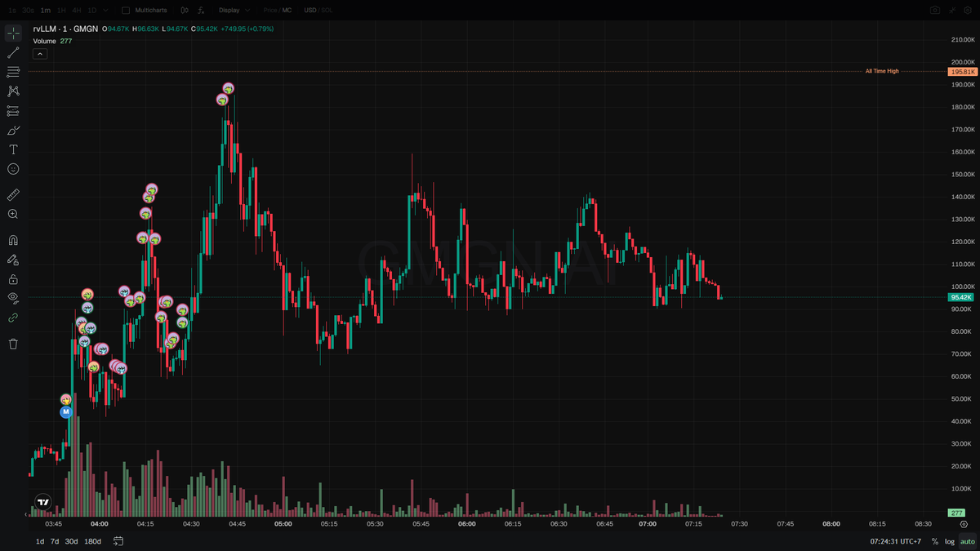Viewport: 980px width, 551px height.
Task: Toggle lock all drawing tools
Action: pyautogui.click(x=13, y=279)
